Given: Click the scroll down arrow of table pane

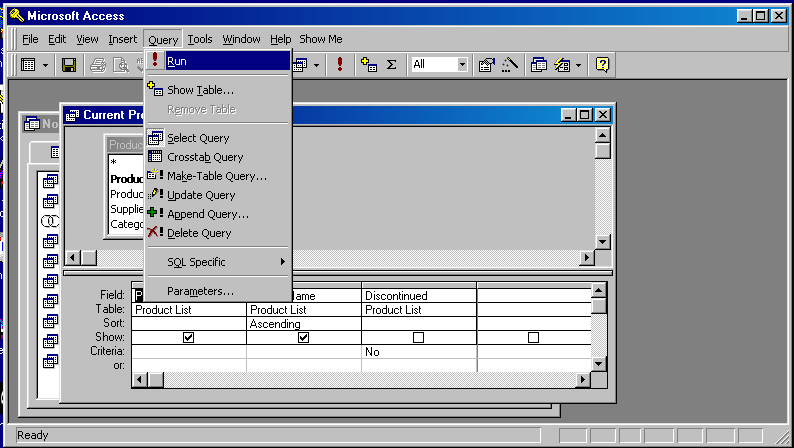Looking at the screenshot, I should click(602, 241).
